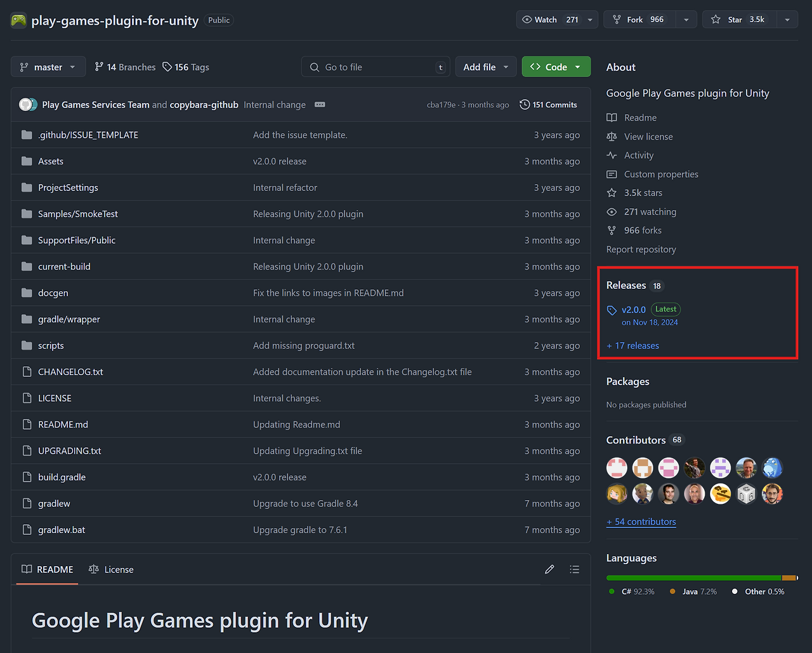812x653 pixels.
Task: Click the file icon beside gradlew.bat
Action: [27, 530]
